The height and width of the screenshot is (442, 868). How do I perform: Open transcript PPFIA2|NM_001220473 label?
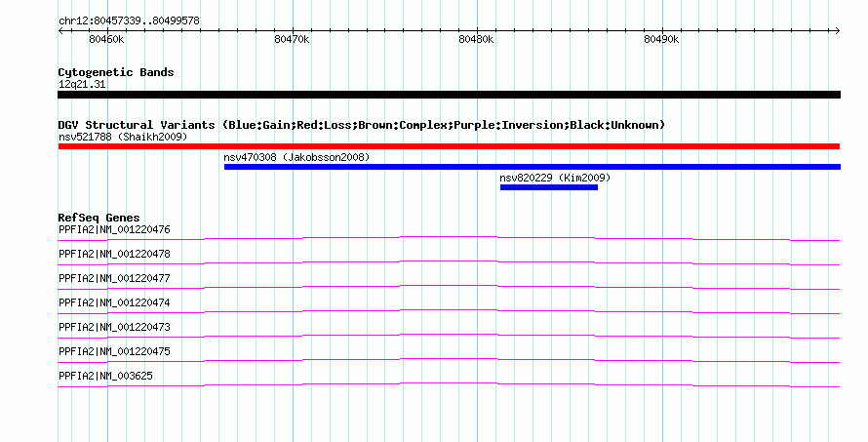pyautogui.click(x=114, y=327)
